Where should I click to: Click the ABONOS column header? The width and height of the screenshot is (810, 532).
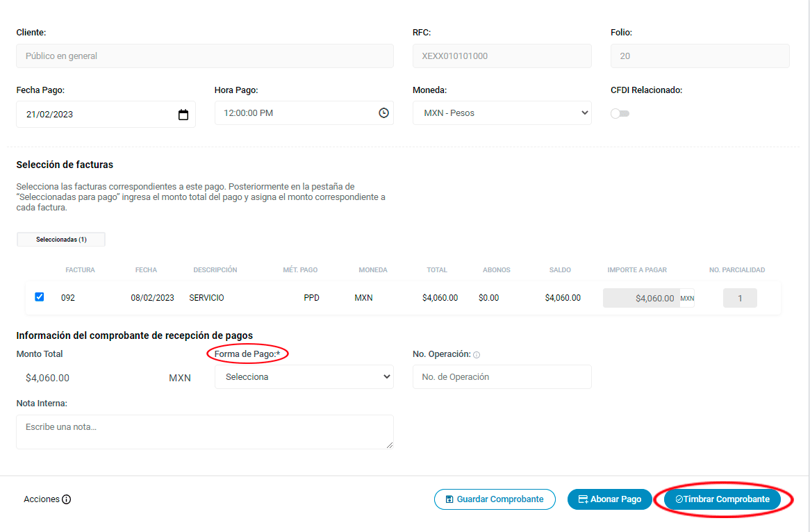click(x=497, y=270)
